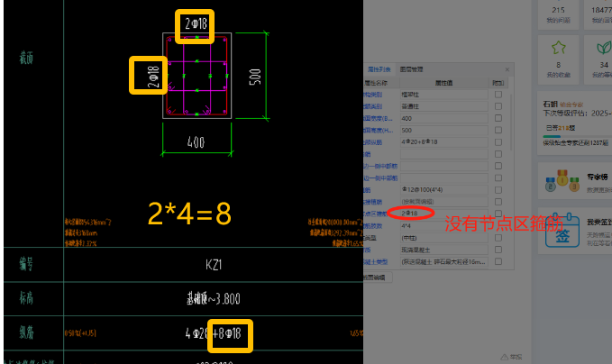This screenshot has width=612, height=364.
Task: Click the warning triangle icon next to 举报
Action: click(504, 357)
